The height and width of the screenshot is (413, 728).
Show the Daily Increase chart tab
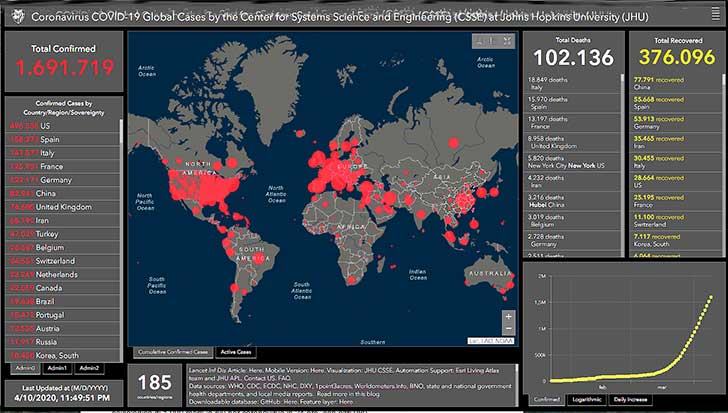pyautogui.click(x=630, y=399)
